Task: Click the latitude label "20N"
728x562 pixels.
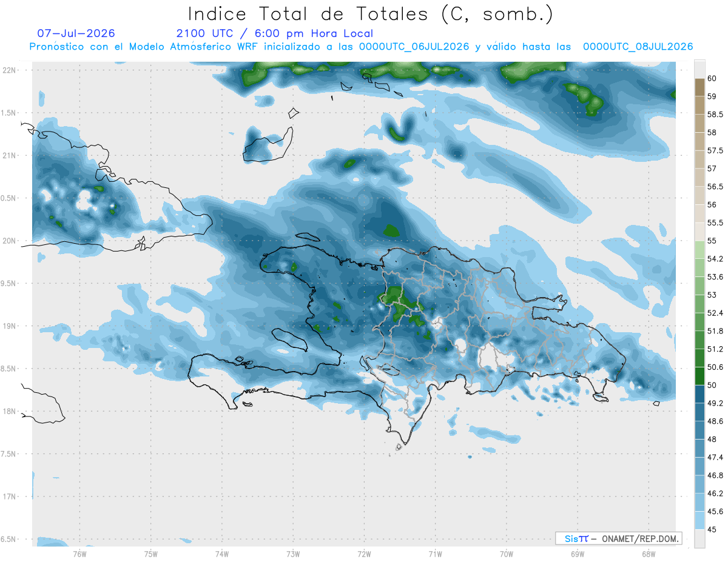Action: pyautogui.click(x=10, y=241)
